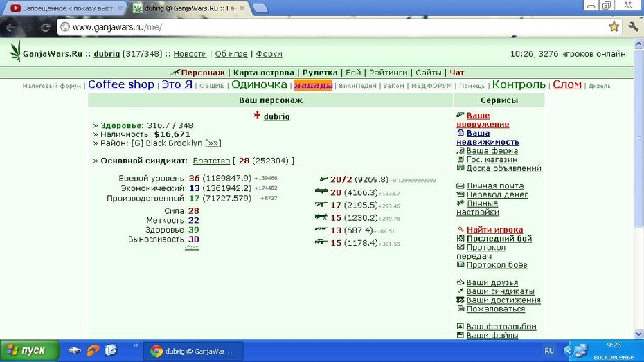This screenshot has width=644, height=362.
Task: Click the taskbar clock showing 9:26
Action: tap(614, 345)
